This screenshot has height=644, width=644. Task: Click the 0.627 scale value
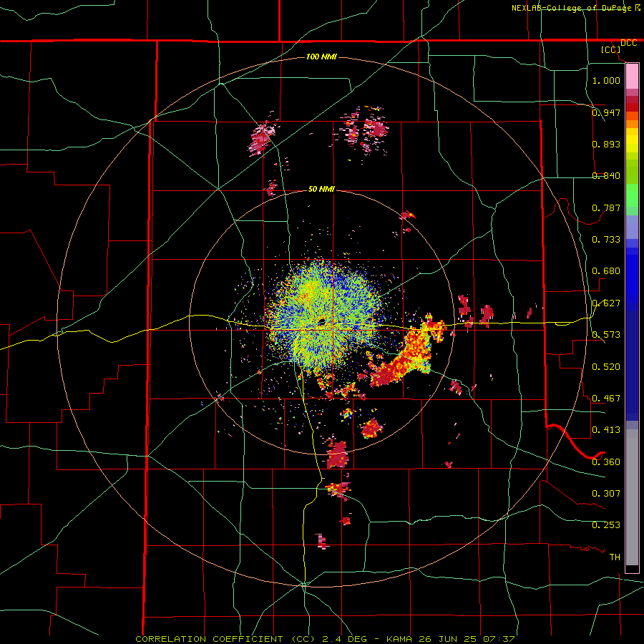[606, 303]
